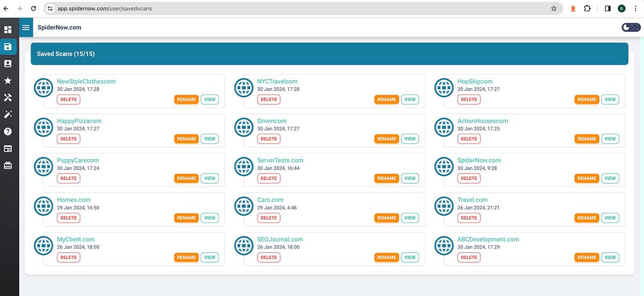This screenshot has width=644, height=296.
Task: Open the browser extensions puzzle icon
Action: tap(587, 9)
